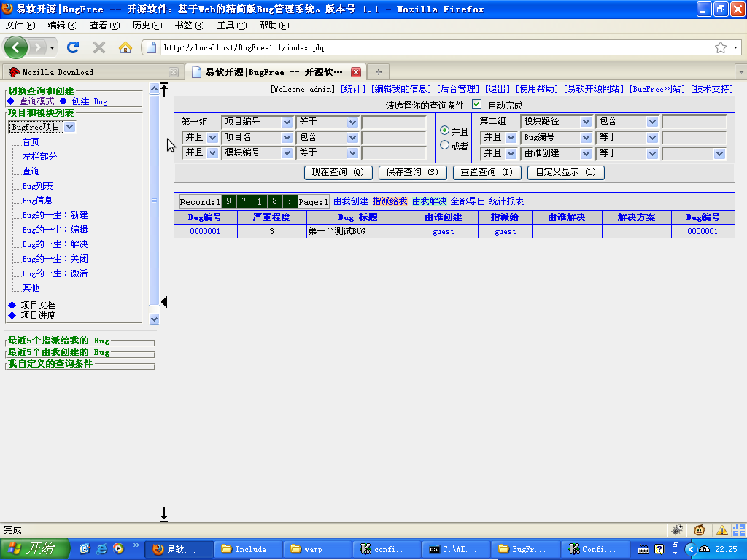Click the 重置查询 (I) button
This screenshot has width=747, height=560.
[x=487, y=172]
